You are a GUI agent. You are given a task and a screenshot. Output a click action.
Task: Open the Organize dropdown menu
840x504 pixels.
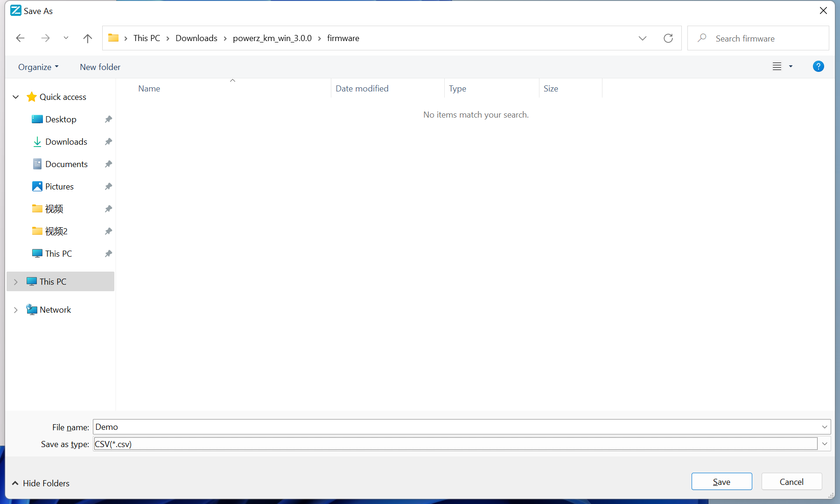38,67
